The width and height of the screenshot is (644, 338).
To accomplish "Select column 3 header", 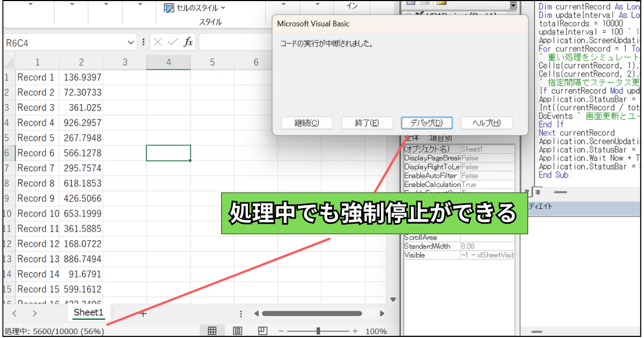I will [125, 62].
